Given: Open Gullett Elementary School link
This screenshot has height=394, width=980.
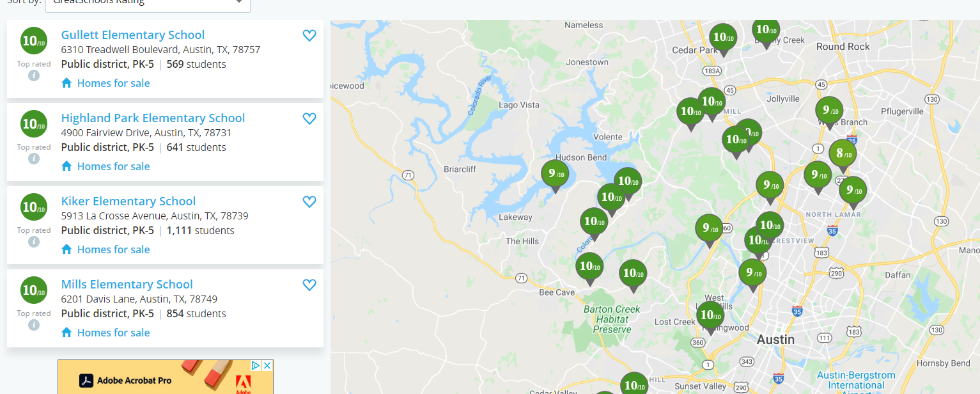Looking at the screenshot, I should 133,35.
